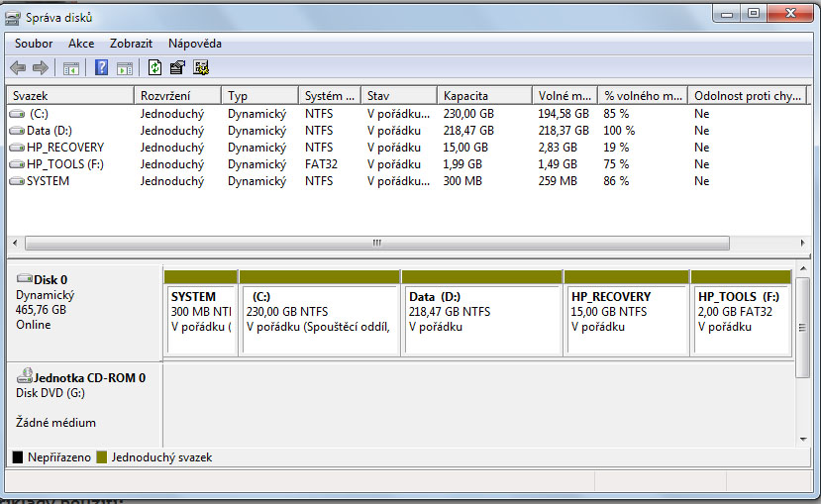Image resolution: width=821 pixels, height=504 pixels.
Task: Click the Back arrow toolbar icon
Action: (x=18, y=67)
